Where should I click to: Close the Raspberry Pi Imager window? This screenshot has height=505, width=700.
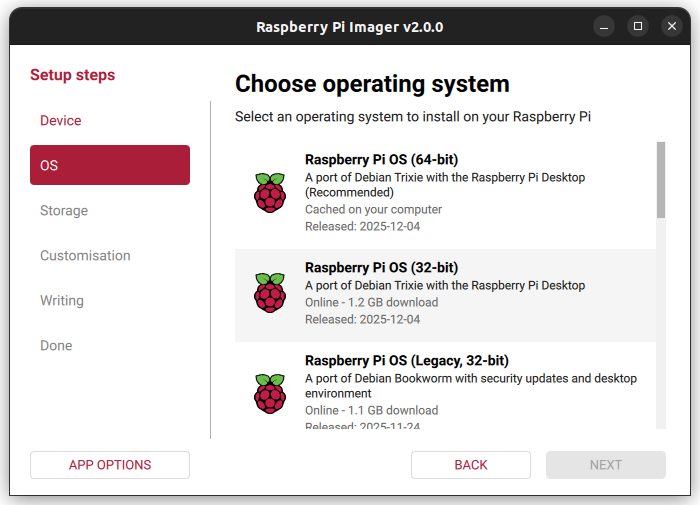click(x=671, y=27)
